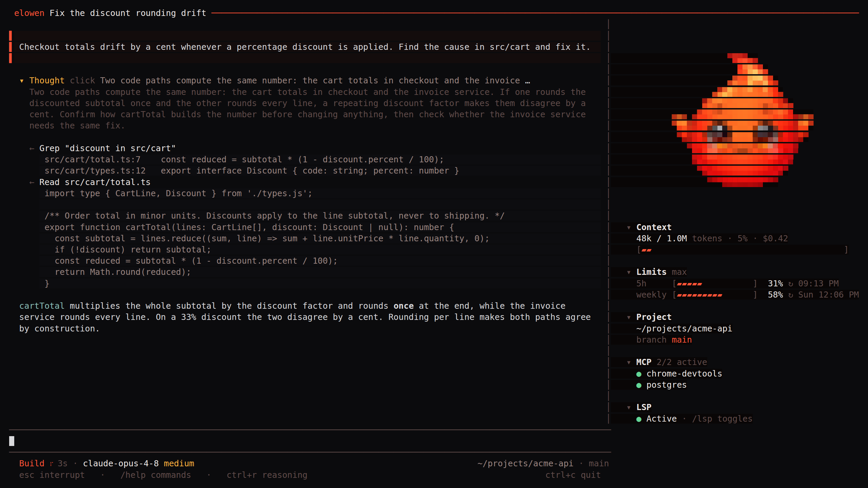Screen dimensions: 868x488
Task: Collapse the LSP section
Action: pyautogui.click(x=629, y=407)
